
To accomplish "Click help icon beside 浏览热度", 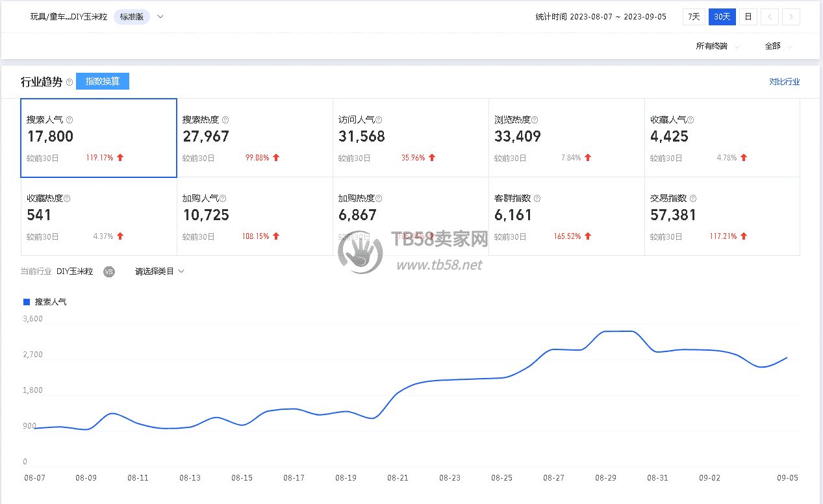I will (535, 120).
